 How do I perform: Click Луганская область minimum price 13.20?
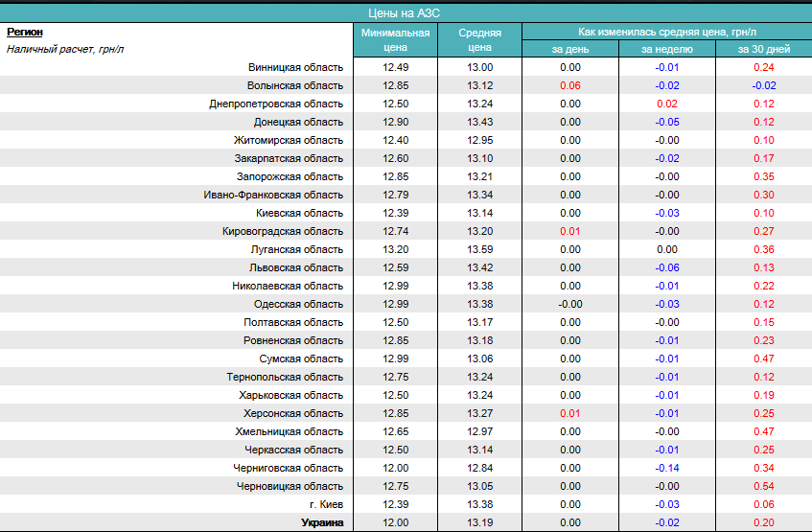[x=395, y=249]
